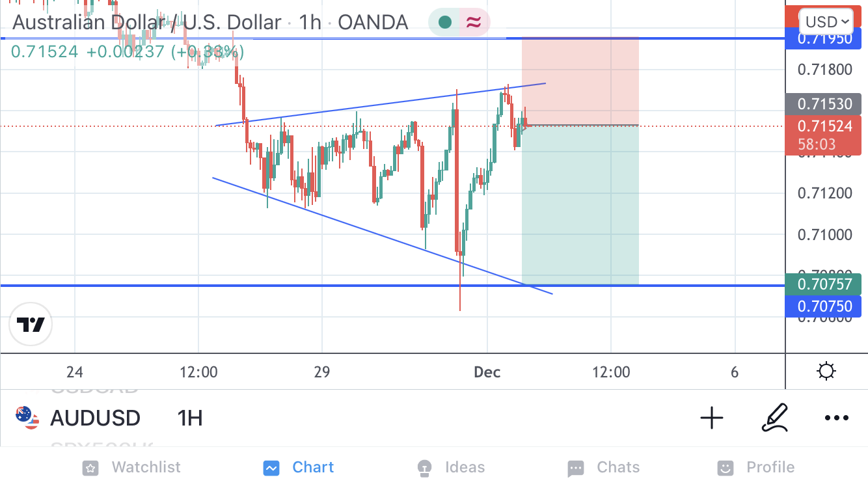868x488 pixels.
Task: Open chart settings with the gear icon
Action: tap(826, 372)
